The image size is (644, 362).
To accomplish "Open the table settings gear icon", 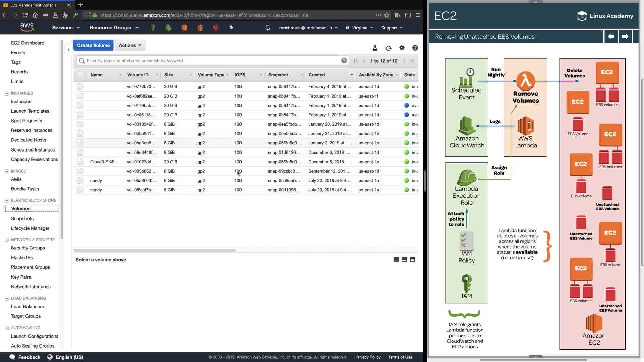I will coord(402,48).
